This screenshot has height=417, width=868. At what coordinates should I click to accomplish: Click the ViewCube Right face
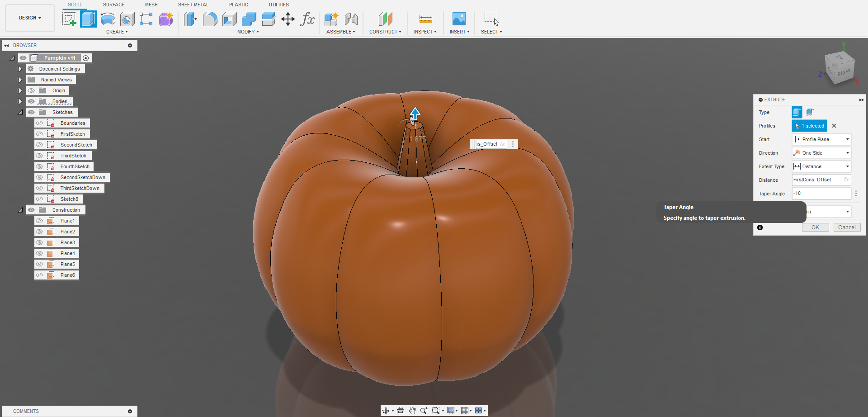tap(844, 73)
